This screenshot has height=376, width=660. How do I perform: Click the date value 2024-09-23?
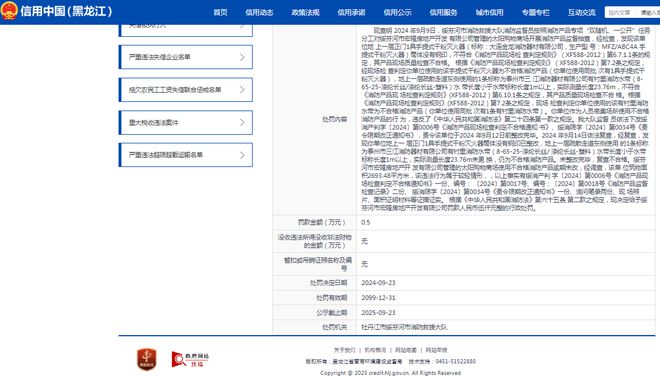pos(378,283)
